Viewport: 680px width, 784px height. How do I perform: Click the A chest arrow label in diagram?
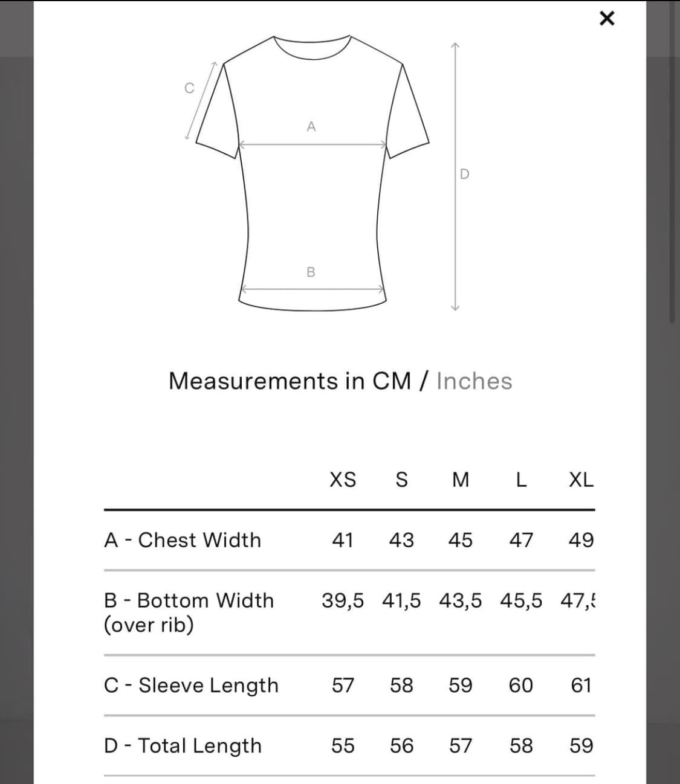(311, 127)
